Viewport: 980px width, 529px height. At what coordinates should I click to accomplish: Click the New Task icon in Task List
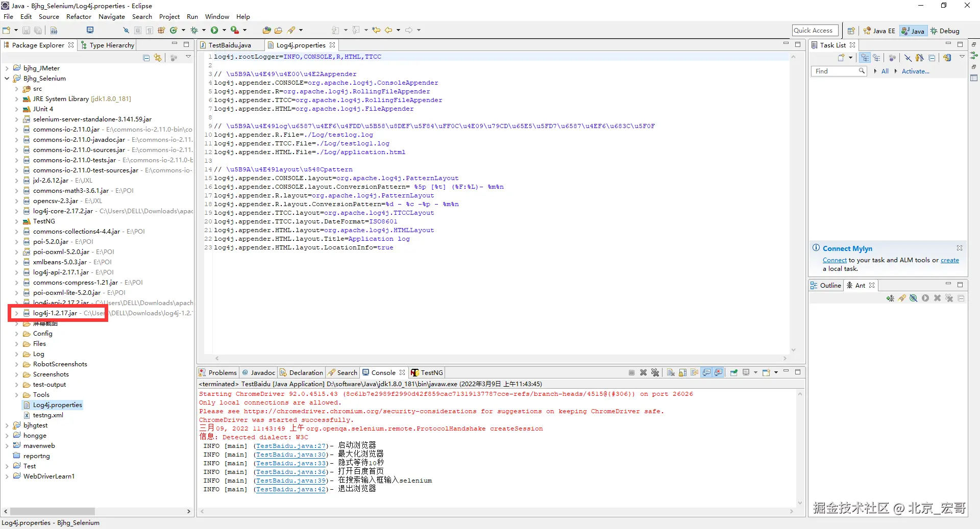click(x=841, y=58)
